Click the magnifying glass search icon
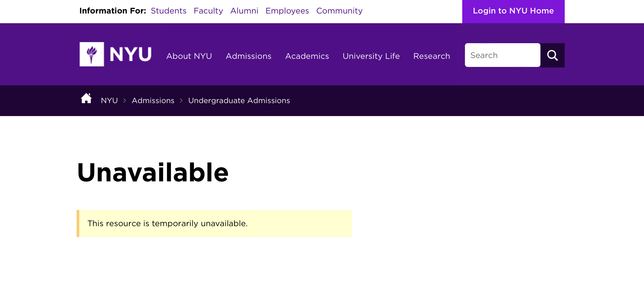Viewport: 644px width, 285px height. pyautogui.click(x=552, y=55)
